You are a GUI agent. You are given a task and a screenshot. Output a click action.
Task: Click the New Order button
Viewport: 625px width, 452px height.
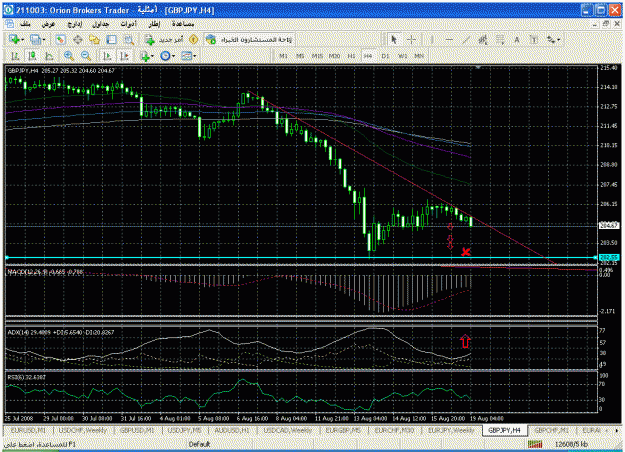[163, 39]
